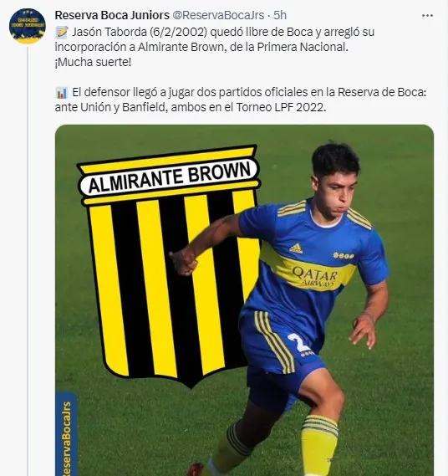This screenshot has height=476, width=448.
Task: Click the player's yellow sock in the photo
Action: [x=318, y=445]
